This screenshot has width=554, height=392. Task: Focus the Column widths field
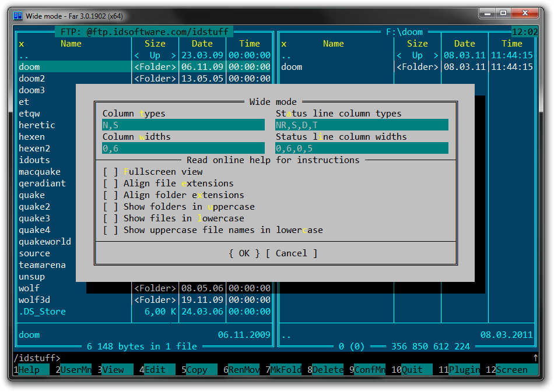coord(183,149)
